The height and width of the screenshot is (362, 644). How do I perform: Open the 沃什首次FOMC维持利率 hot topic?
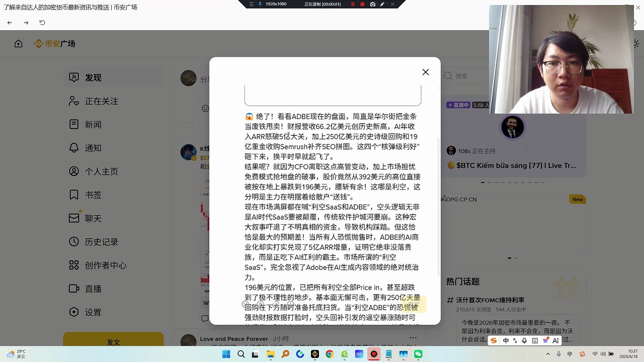click(x=490, y=300)
